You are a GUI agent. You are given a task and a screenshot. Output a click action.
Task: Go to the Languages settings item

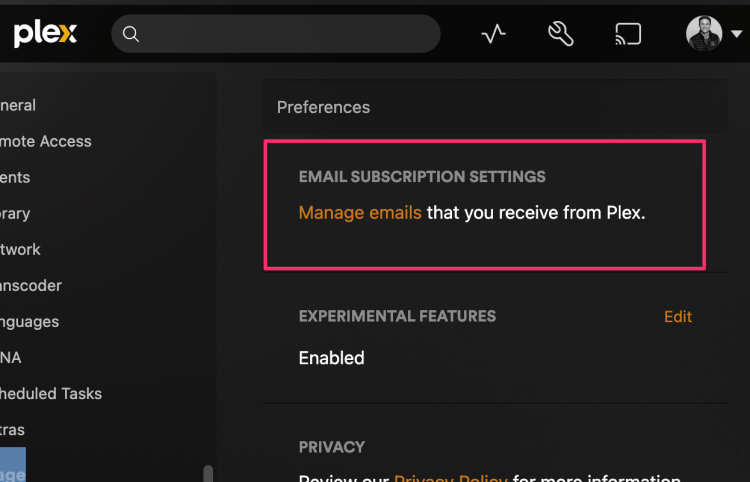29,321
